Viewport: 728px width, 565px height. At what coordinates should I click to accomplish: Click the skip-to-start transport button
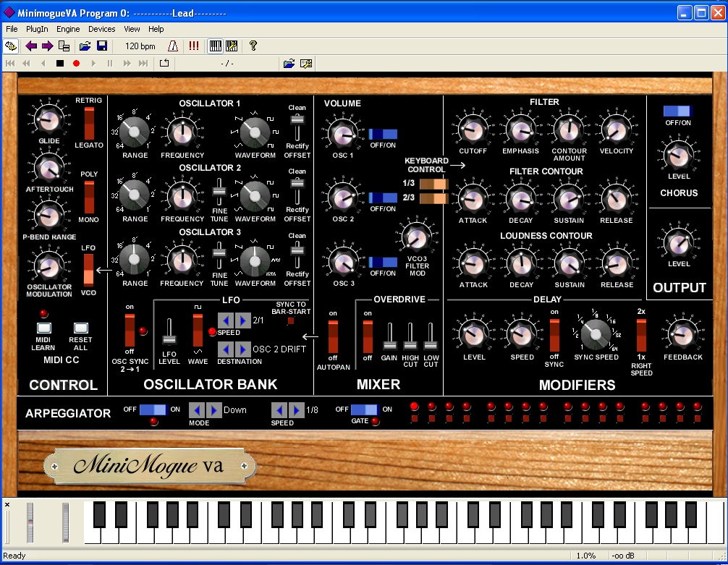[x=10, y=63]
